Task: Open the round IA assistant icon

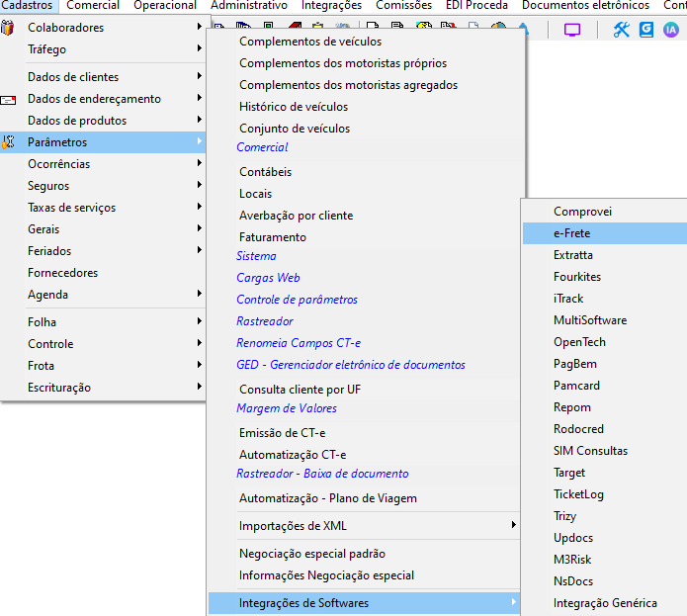Action: point(671,30)
